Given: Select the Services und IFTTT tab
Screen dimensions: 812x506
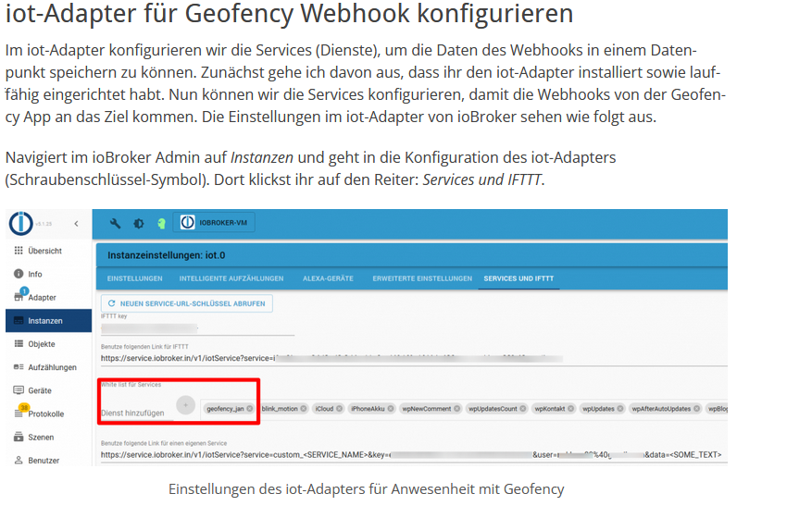Looking at the screenshot, I should (x=518, y=278).
